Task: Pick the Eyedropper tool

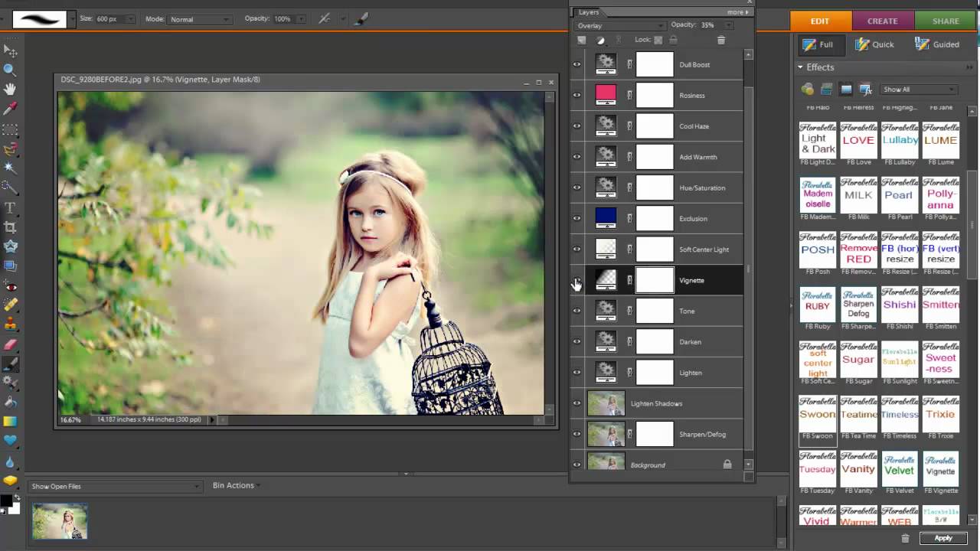Action: 10,109
